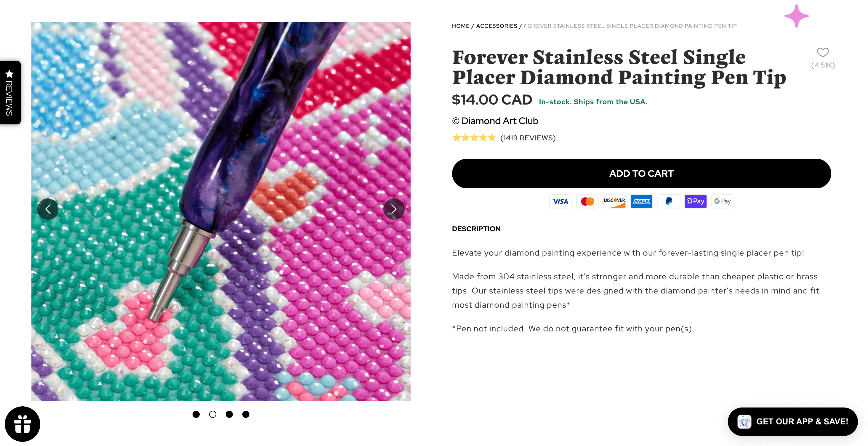Open the gift rewards widget
Screen dimensions: 868x446
coord(22,424)
